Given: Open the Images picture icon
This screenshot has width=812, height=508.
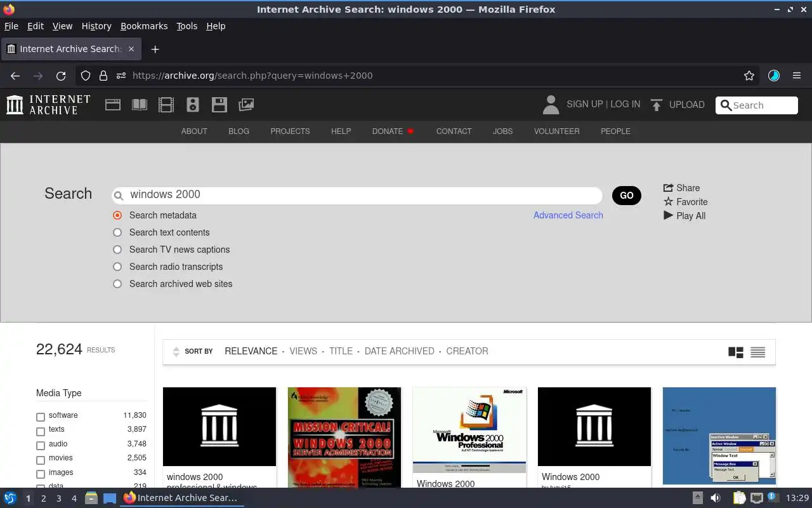Looking at the screenshot, I should [246, 105].
